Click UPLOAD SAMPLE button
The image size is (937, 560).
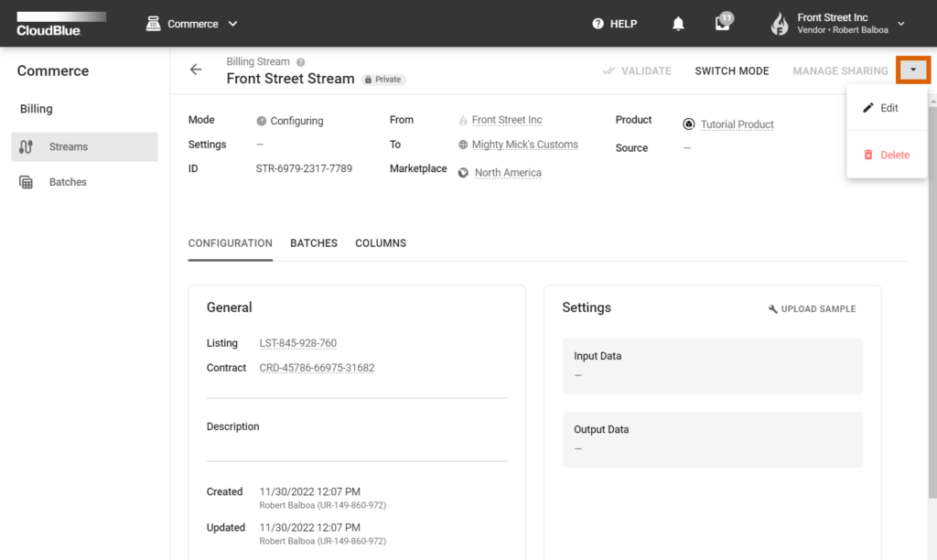pyautogui.click(x=812, y=309)
